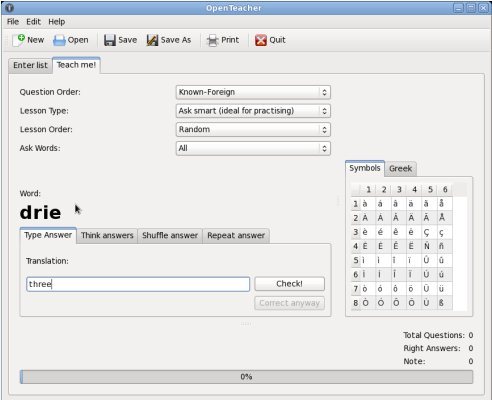492x400 pixels.
Task: Select column 5 header in symbols table
Action: pos(430,190)
